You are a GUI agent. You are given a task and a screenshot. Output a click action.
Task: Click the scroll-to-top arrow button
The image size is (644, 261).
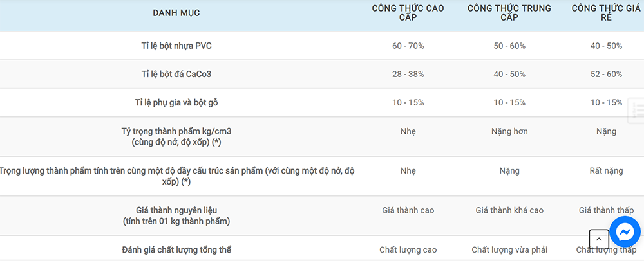tap(599, 239)
